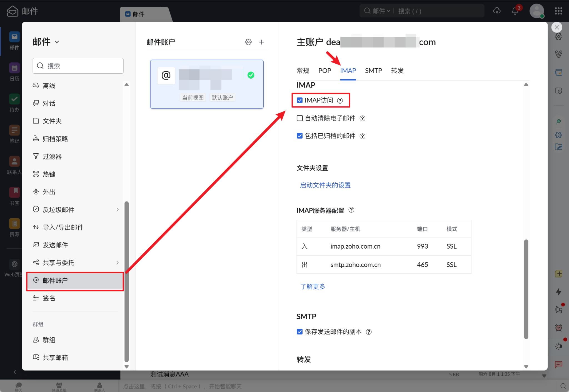Image resolution: width=569 pixels, height=392 pixels.
Task: Open the apps grid launcher icon
Action: pos(558,11)
